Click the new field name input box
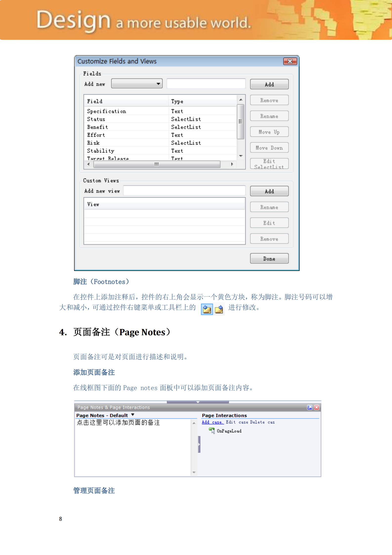Image resolution: width=392 pixels, height=555 pixels. 206,84
